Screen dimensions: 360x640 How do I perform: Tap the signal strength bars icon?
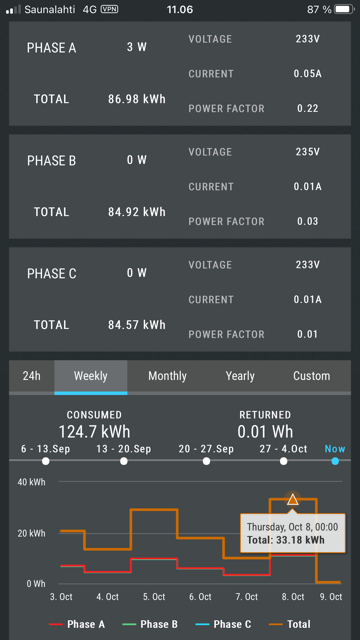13,9
